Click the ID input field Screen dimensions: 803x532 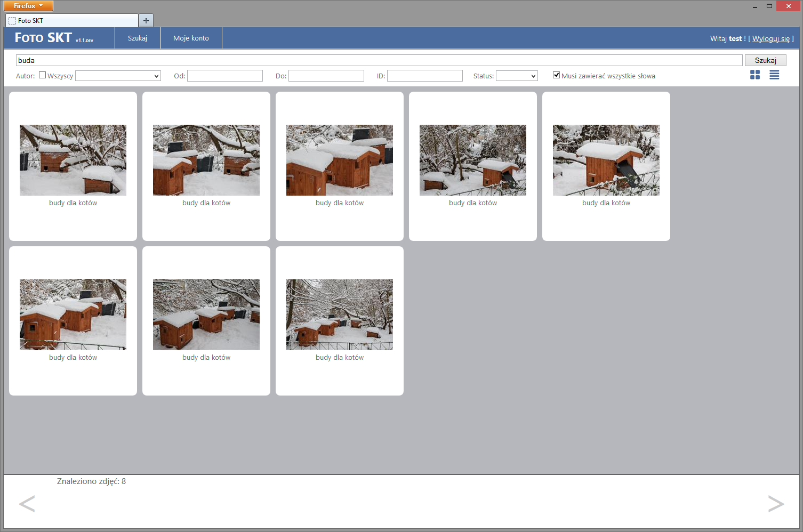point(424,76)
